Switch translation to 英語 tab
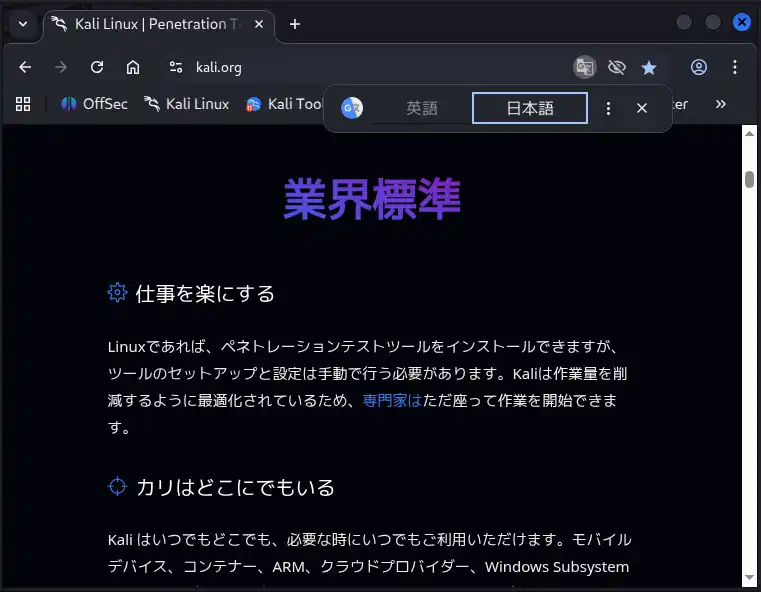This screenshot has width=761, height=592. (422, 108)
